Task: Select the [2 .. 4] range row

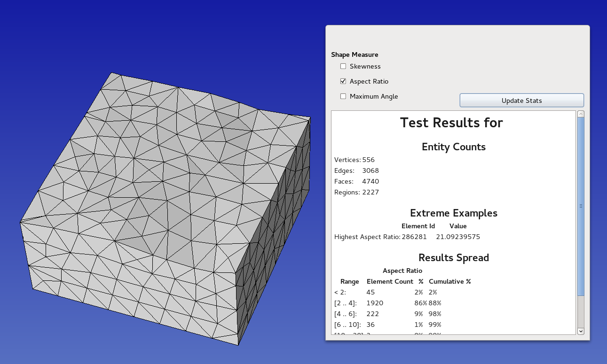Action: (346, 303)
